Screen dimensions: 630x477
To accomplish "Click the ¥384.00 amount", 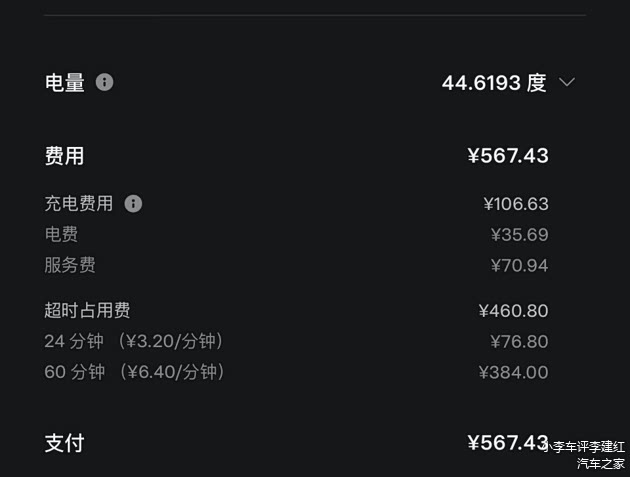I will point(513,373).
